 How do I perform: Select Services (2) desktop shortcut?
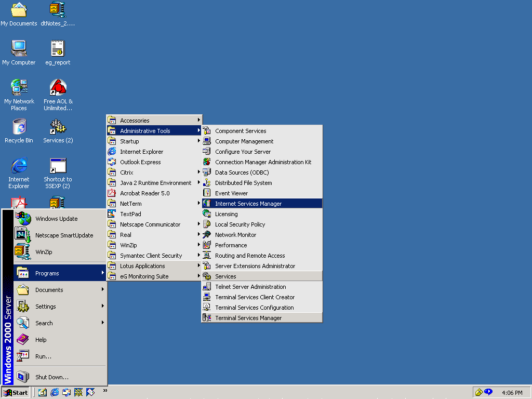pyautogui.click(x=58, y=131)
